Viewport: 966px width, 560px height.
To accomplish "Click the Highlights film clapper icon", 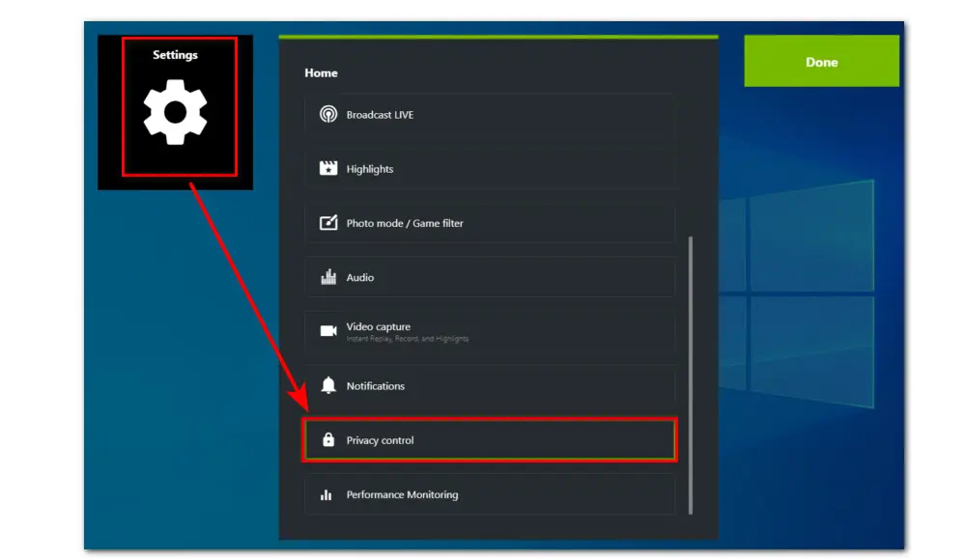I will (328, 169).
